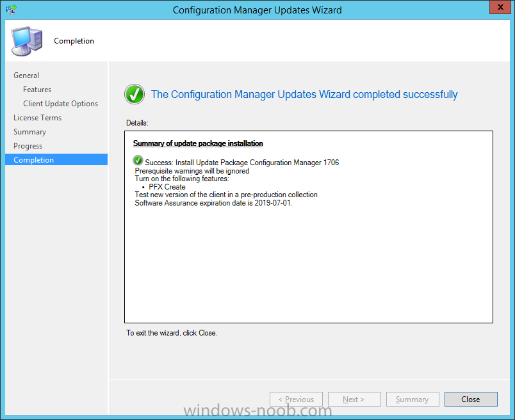Viewport: 515px width, 420px height.
Task: Click the wizard title bar app icon
Action: 11,10
